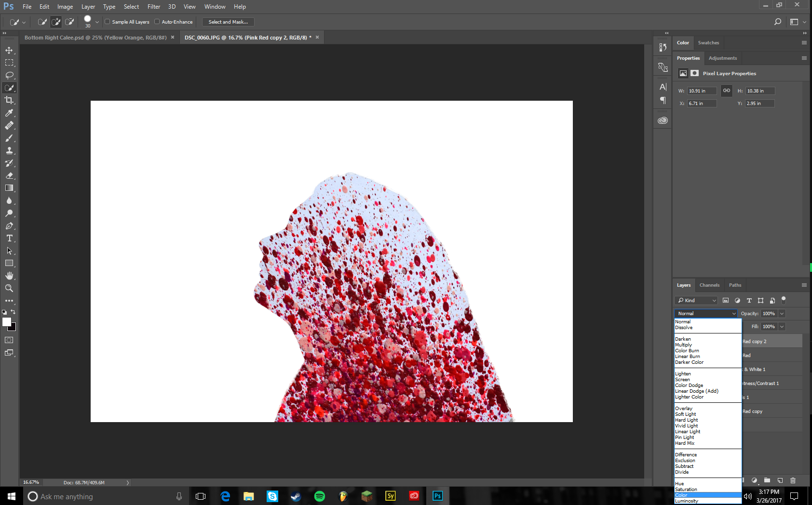Screen dimensions: 812x505
Task: Swap foreground and background colors
Action: tap(13, 312)
